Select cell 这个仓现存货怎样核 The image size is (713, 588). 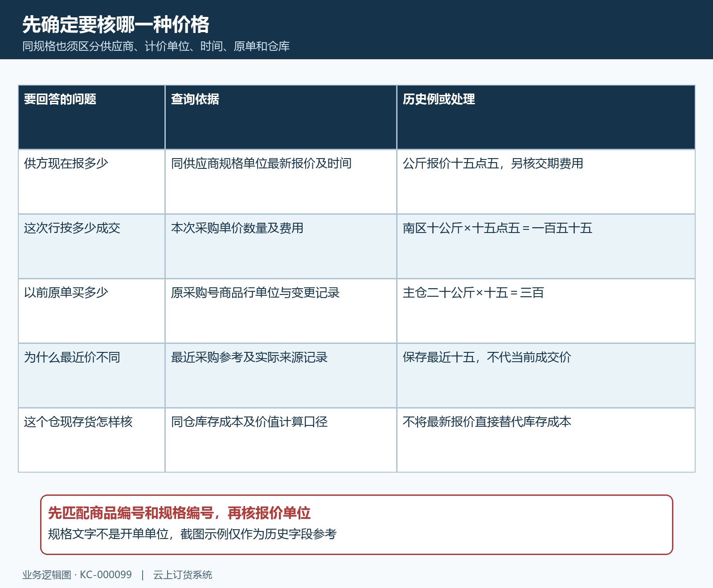pos(91,440)
